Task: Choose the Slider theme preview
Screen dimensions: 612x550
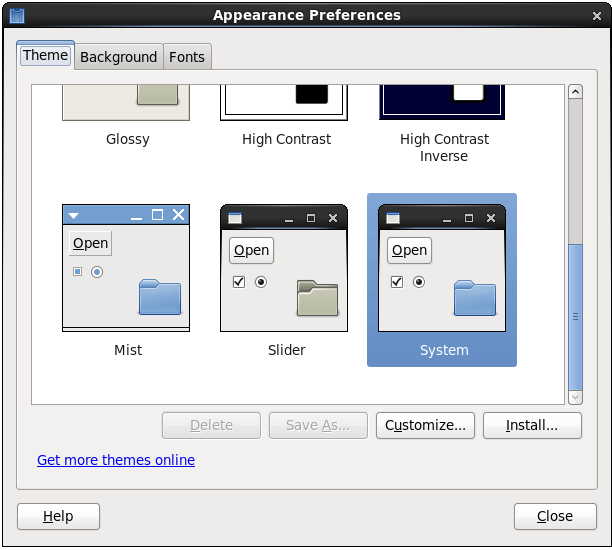Action: click(284, 268)
